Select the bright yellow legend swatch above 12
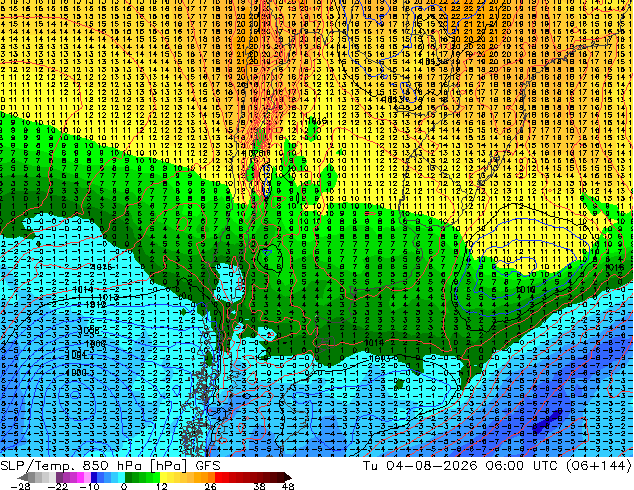Screen dimensions: 634x490 pyautogui.click(x=163, y=477)
